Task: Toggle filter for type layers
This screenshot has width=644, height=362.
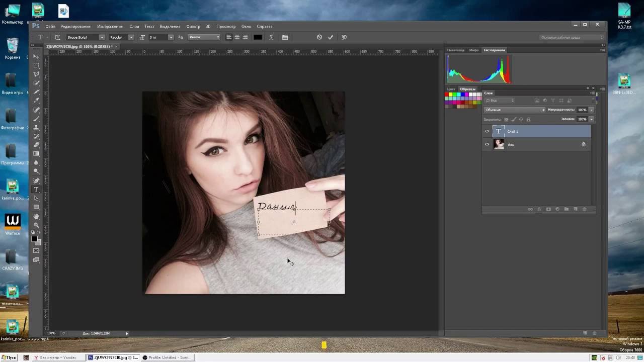Action: (x=553, y=101)
